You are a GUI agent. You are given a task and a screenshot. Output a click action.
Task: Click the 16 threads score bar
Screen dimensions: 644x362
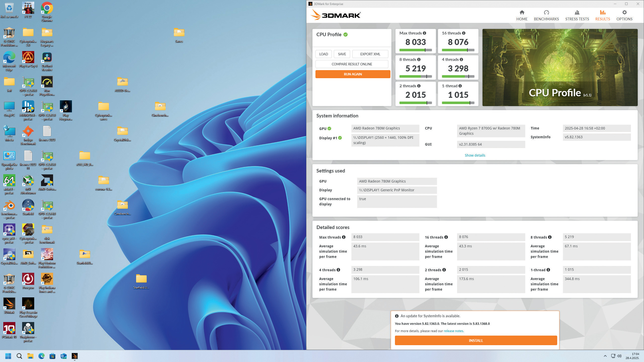click(x=458, y=50)
